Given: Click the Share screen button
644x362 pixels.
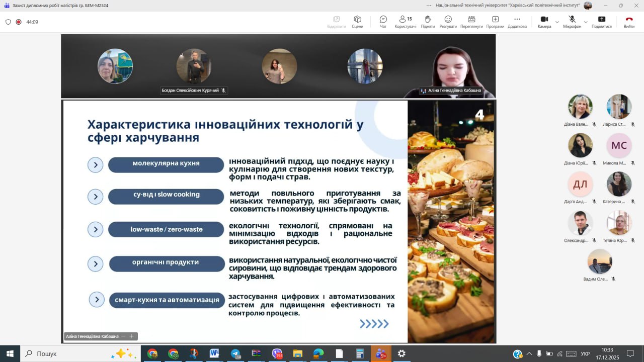Looking at the screenshot, I should pyautogui.click(x=601, y=22).
